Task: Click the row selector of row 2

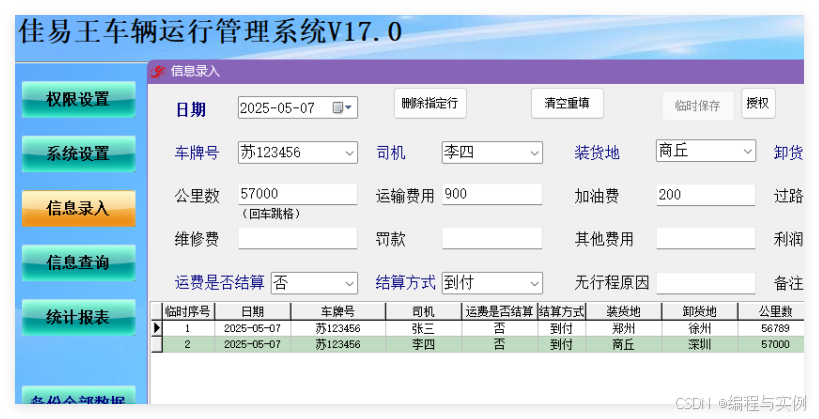Action: coord(157,344)
